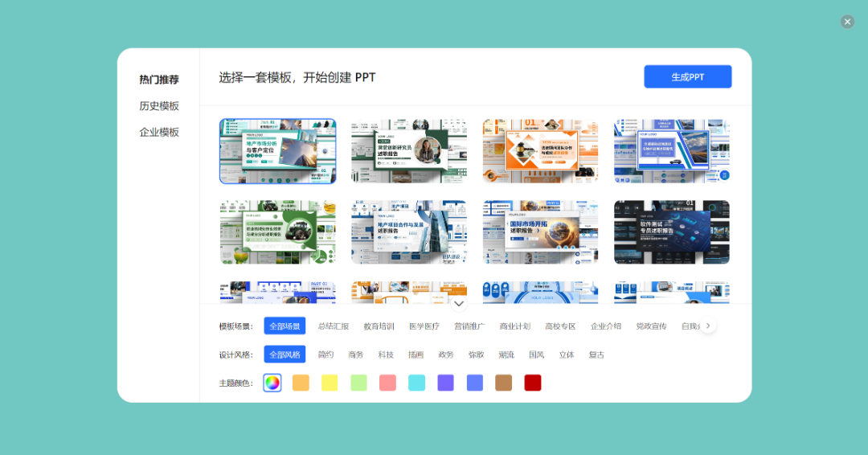Collapse the filter panel with the down chevron

click(459, 303)
